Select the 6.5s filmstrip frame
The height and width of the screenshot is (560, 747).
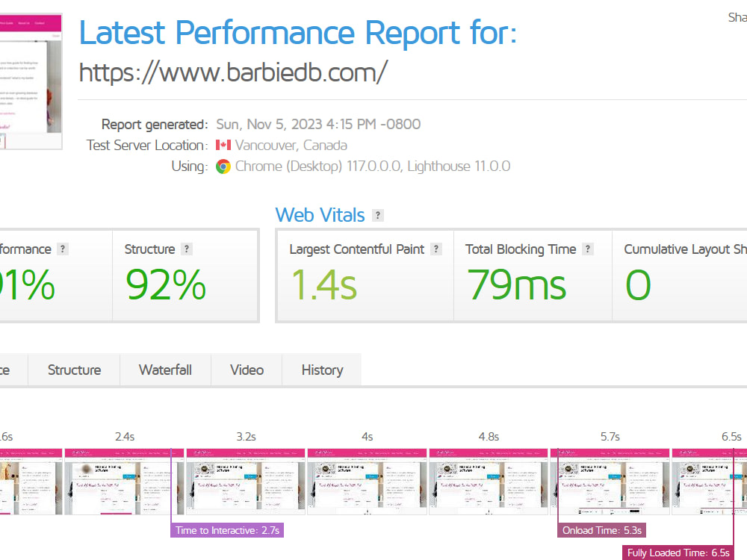point(710,482)
